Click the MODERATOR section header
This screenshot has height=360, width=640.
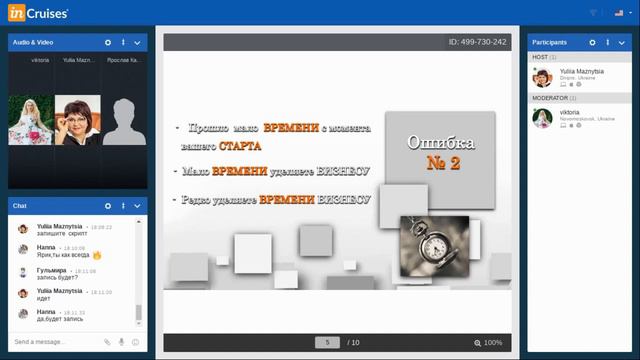(x=580, y=98)
